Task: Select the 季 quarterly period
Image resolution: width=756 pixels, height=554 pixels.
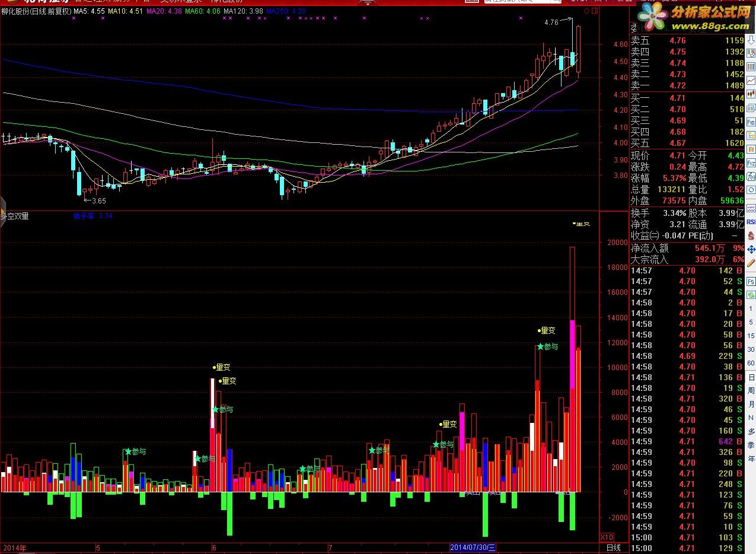Action: [x=751, y=445]
